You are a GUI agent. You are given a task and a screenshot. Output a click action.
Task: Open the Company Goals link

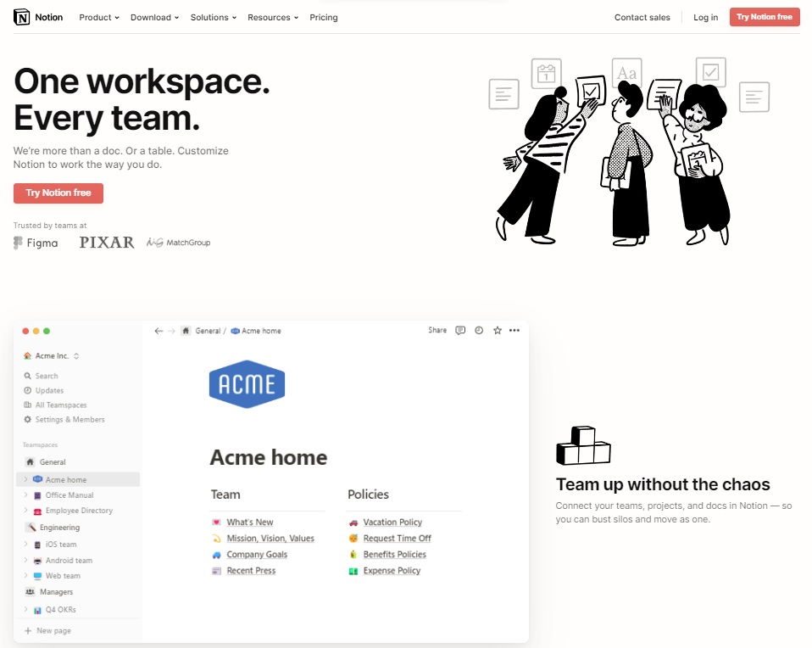click(x=257, y=554)
